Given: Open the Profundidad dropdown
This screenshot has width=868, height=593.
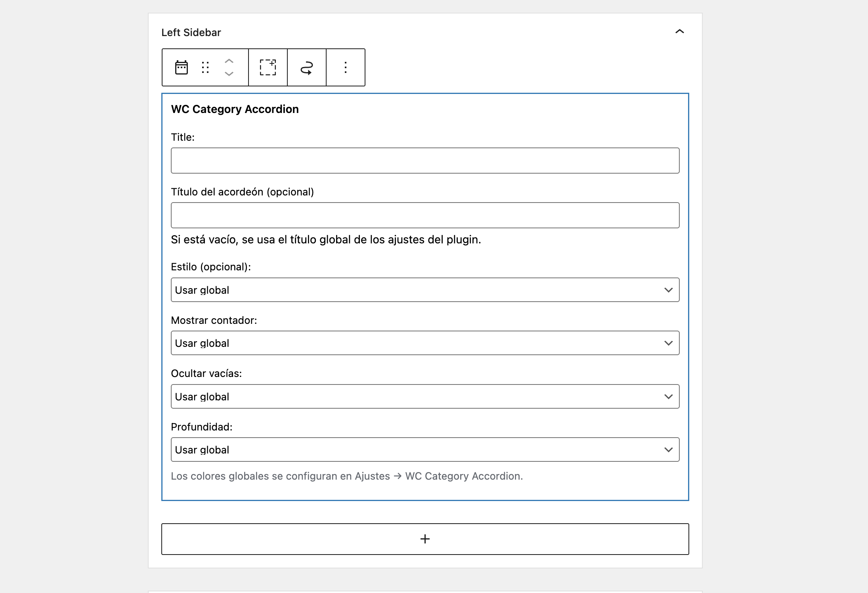Looking at the screenshot, I should 425,450.
